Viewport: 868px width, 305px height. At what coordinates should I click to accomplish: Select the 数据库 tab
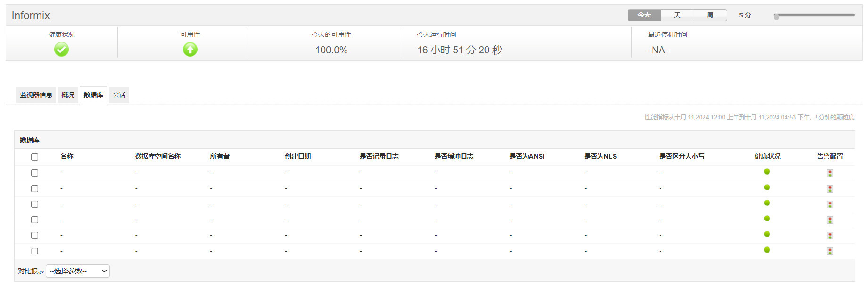(93, 95)
